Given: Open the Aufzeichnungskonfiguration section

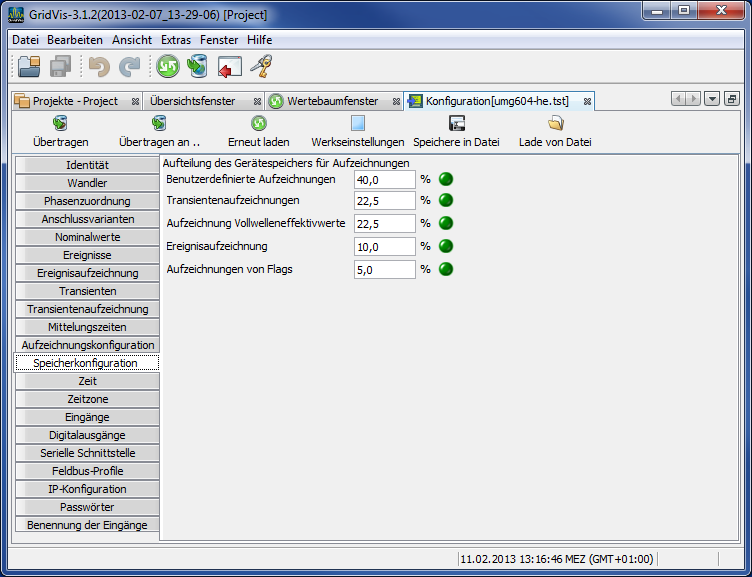Looking at the screenshot, I should [x=87, y=345].
